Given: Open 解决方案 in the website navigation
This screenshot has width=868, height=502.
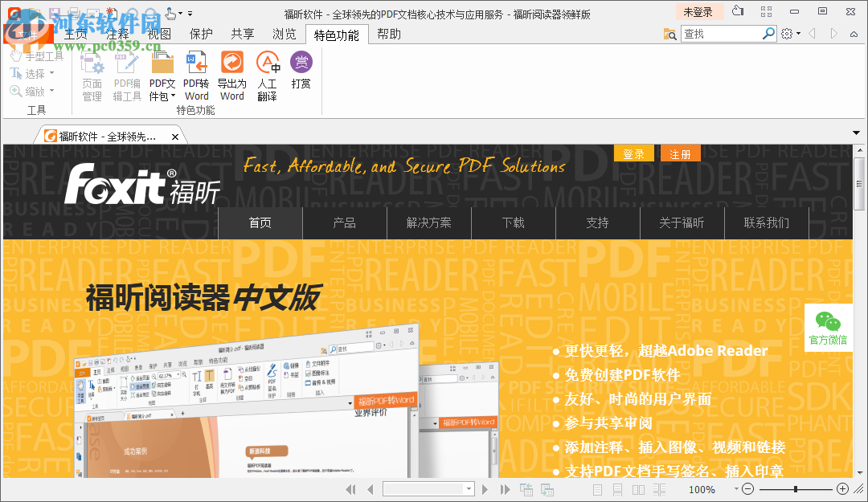Looking at the screenshot, I should (x=429, y=223).
